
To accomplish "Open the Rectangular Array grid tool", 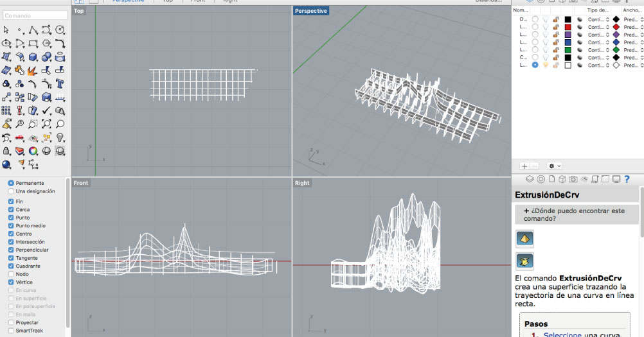I will tap(6, 110).
